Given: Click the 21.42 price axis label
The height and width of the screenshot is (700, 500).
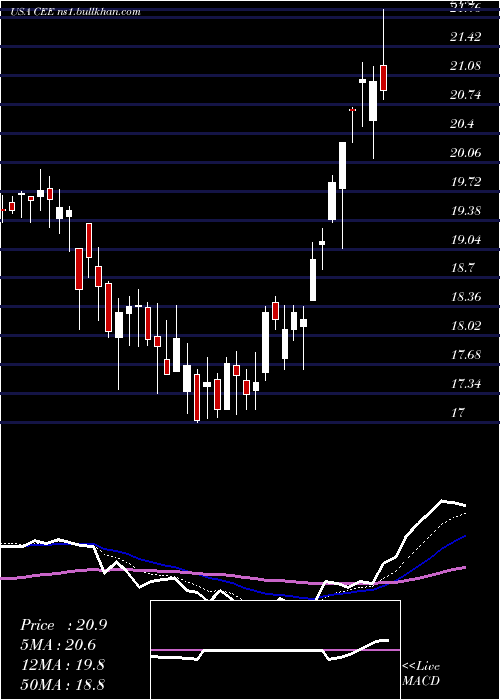Looking at the screenshot, I should pyautogui.click(x=466, y=37).
